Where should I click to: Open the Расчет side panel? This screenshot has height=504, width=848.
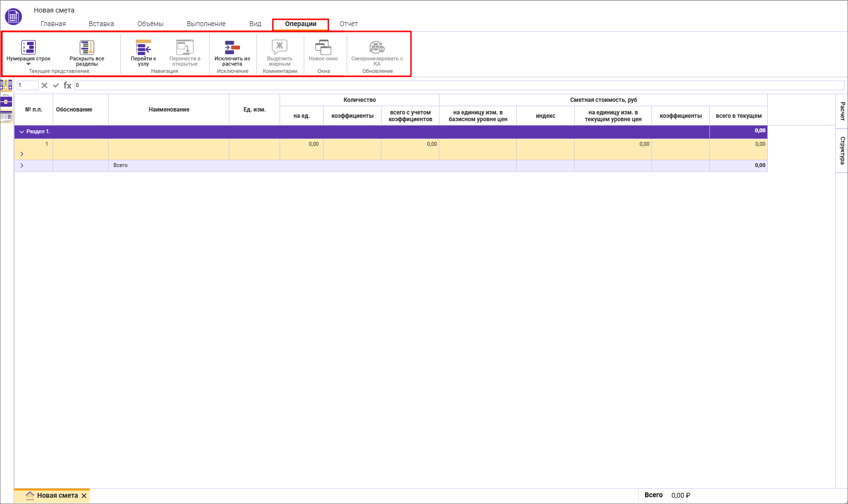(842, 111)
